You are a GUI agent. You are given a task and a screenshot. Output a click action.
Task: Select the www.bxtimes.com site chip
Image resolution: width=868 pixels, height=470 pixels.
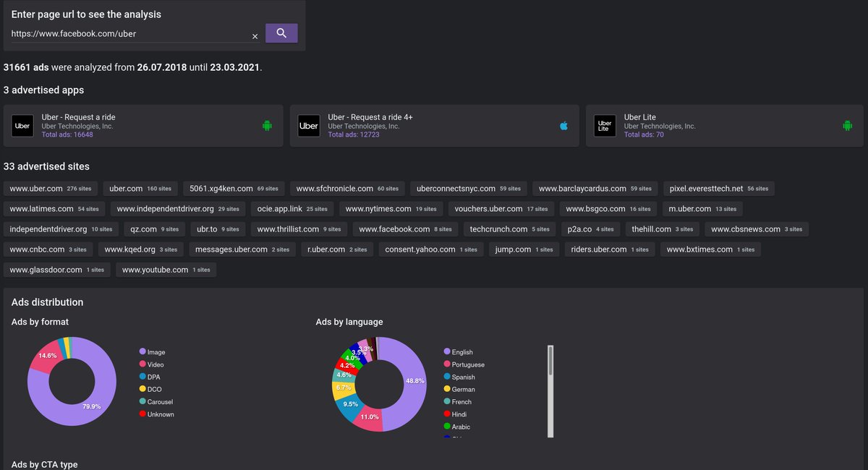click(x=710, y=249)
